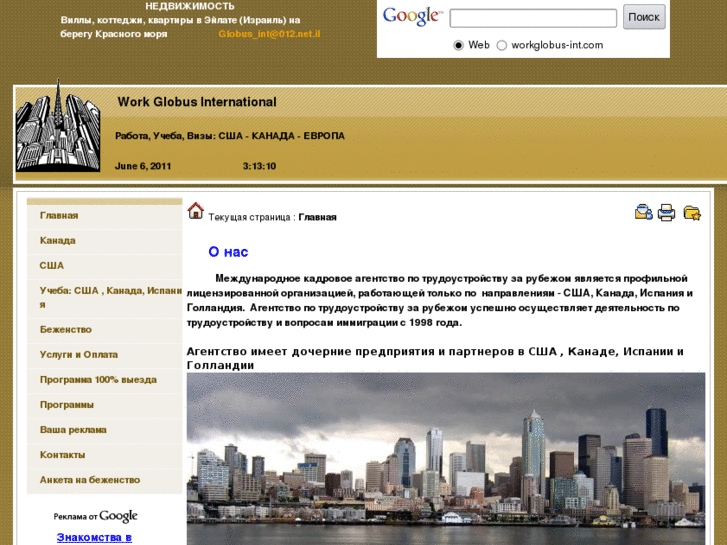Open the США menu item
Screen dimensions: 727x545
click(105, 266)
